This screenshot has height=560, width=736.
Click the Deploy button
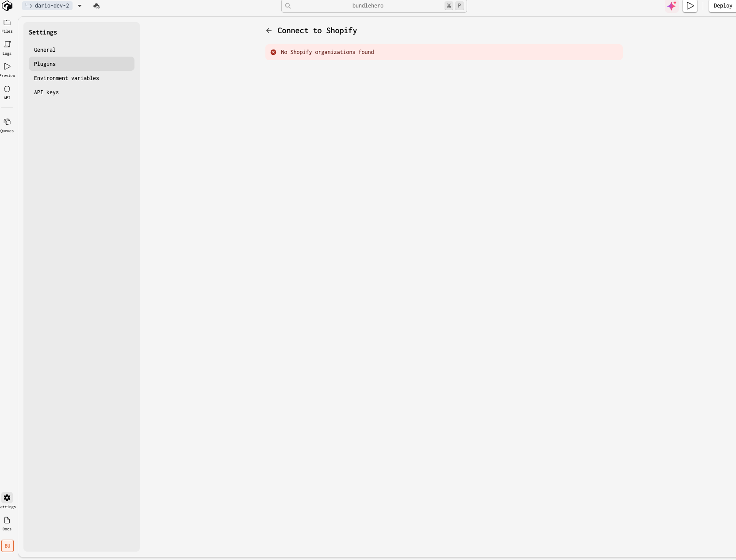723,6
